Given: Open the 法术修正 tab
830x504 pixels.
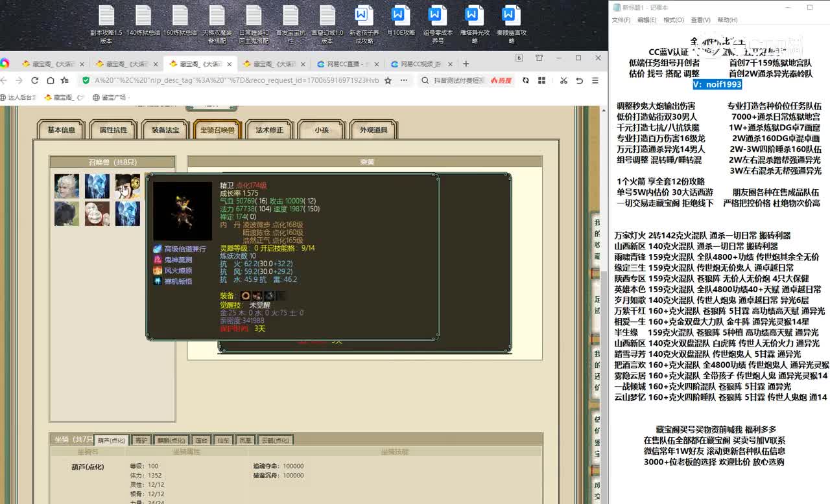Looking at the screenshot, I should click(269, 130).
